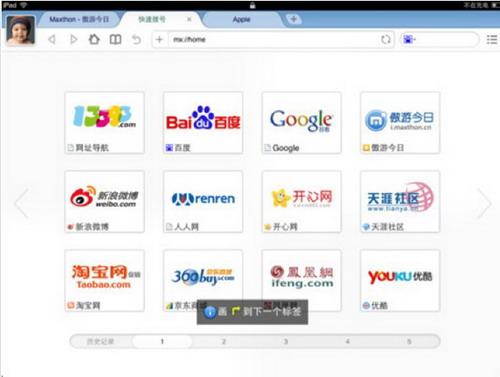Open the 开心网 tile

coord(302,202)
